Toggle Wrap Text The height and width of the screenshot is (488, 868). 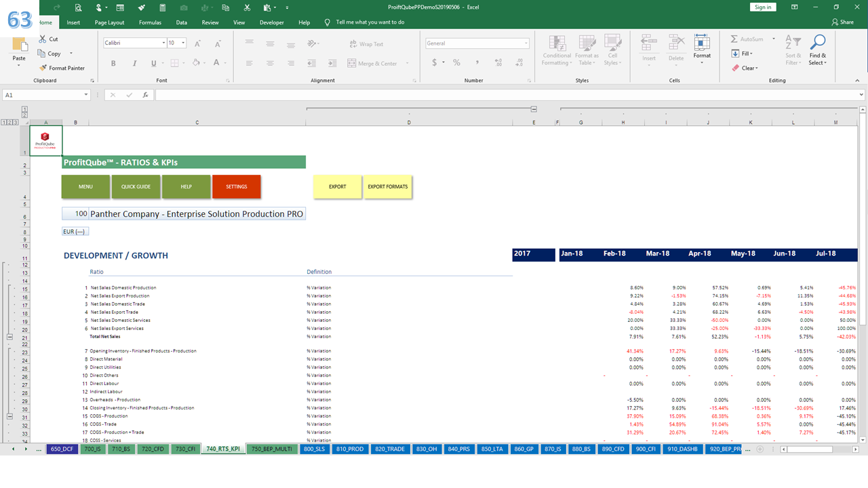[x=366, y=44]
